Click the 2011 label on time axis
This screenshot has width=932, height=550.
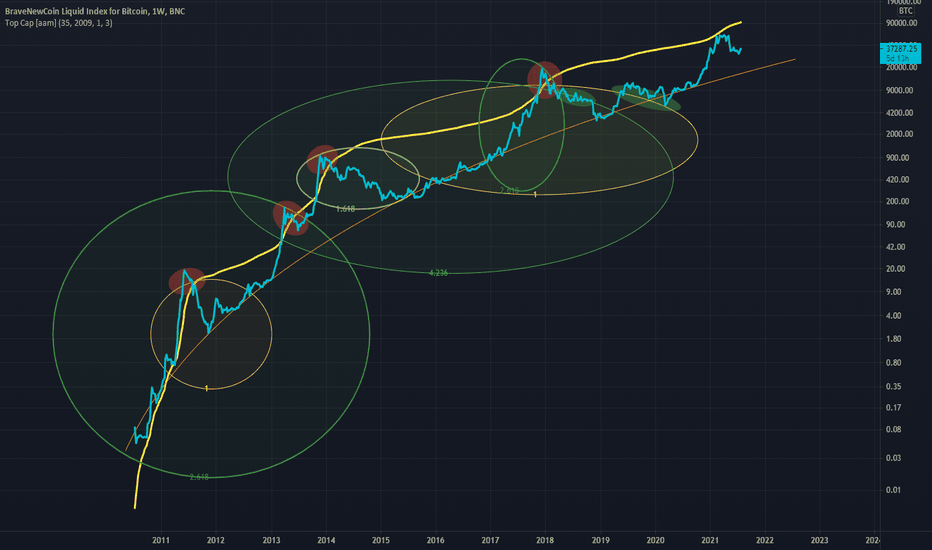[x=161, y=540]
